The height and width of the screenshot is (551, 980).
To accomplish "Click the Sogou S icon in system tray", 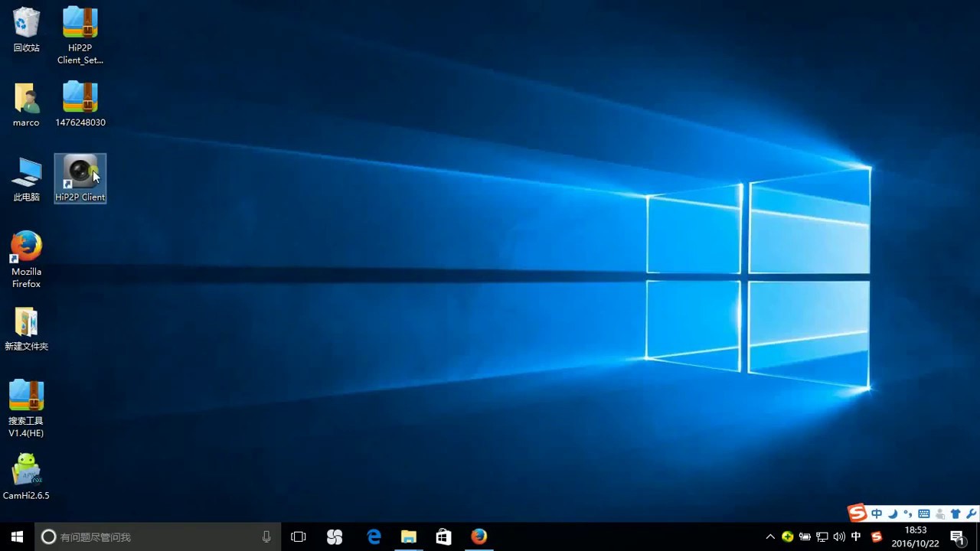I will (x=877, y=537).
